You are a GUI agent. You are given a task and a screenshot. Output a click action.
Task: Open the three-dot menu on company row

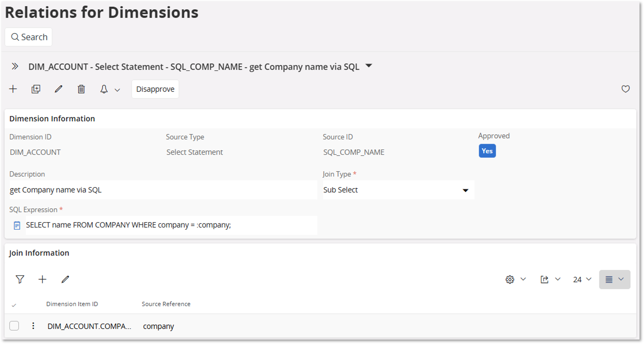[33, 326]
